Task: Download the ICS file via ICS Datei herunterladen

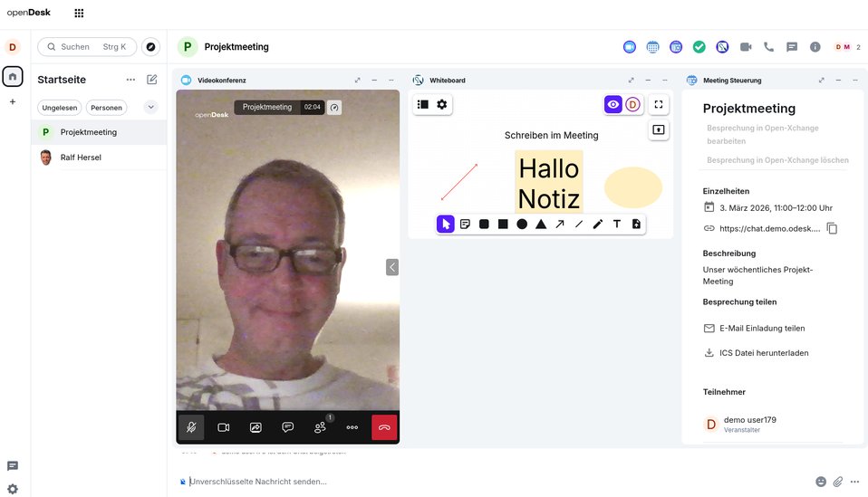Action: 763,353
